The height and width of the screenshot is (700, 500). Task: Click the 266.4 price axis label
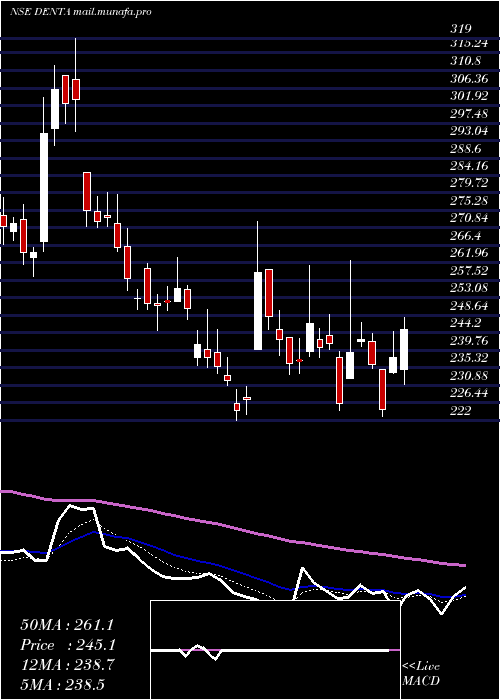pos(465,236)
